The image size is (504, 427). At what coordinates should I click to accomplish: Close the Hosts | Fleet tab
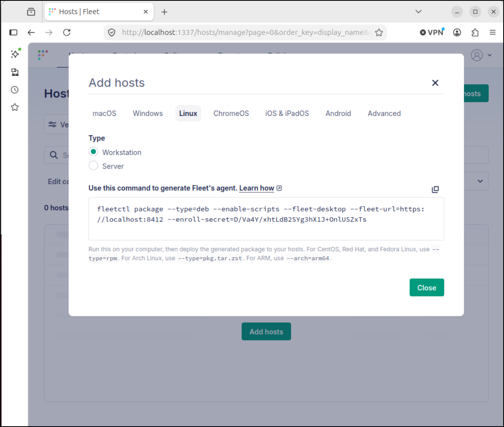click(145, 12)
